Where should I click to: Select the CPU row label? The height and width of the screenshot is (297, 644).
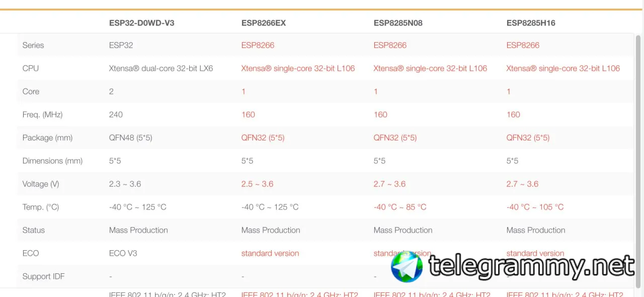point(31,68)
